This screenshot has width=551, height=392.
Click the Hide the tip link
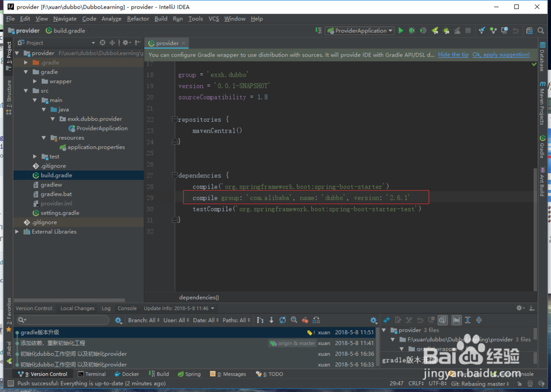click(x=453, y=55)
